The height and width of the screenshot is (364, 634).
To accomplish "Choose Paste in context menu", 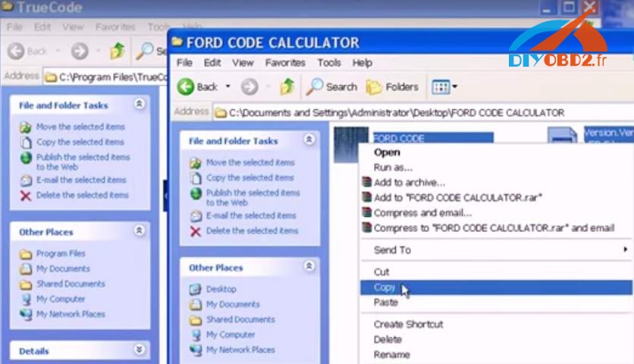I will tap(497, 302).
